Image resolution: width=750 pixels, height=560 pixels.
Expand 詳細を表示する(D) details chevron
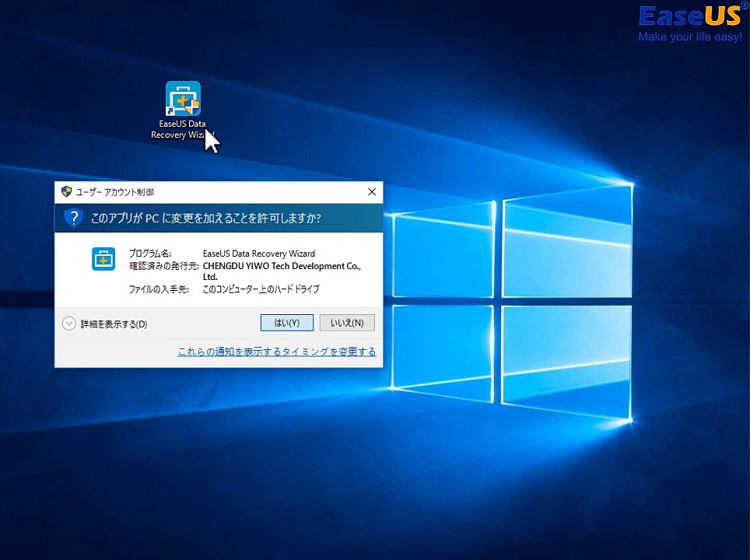(x=69, y=324)
